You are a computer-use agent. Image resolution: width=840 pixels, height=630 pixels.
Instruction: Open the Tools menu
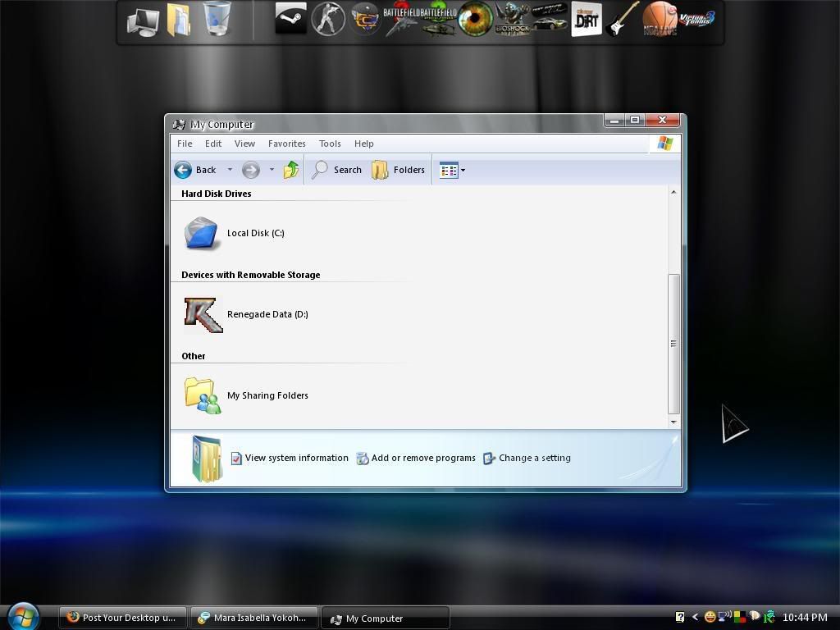tap(330, 144)
